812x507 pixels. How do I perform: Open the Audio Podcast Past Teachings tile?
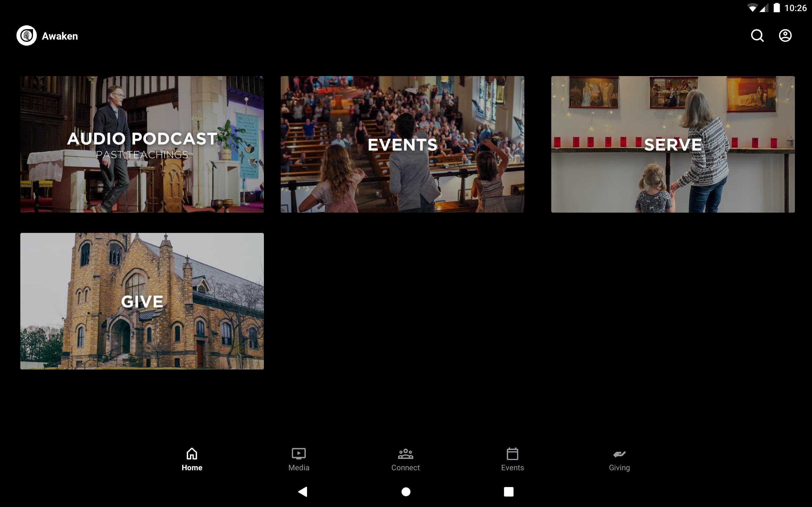coord(142,144)
